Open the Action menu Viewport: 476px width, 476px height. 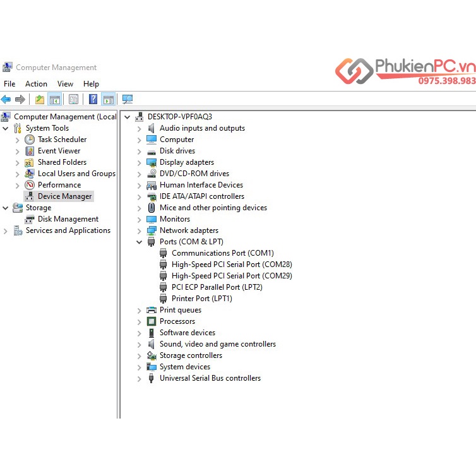click(36, 84)
